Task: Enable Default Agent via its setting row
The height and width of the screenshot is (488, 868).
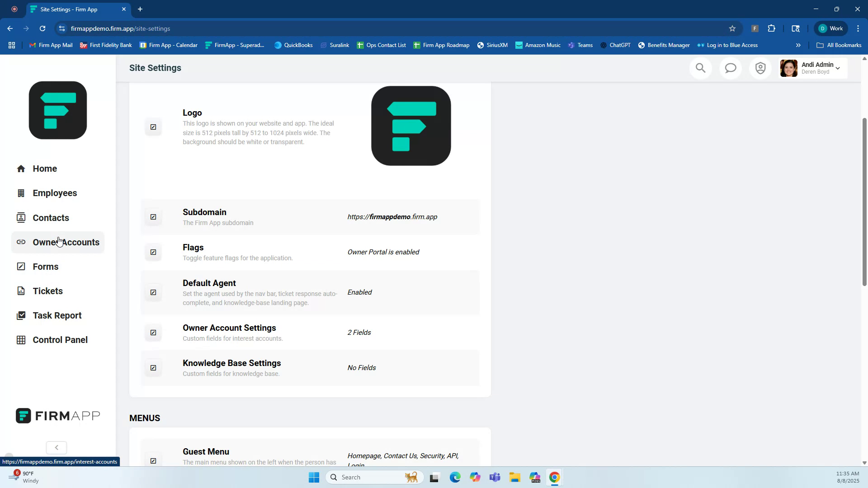Action: (359, 292)
